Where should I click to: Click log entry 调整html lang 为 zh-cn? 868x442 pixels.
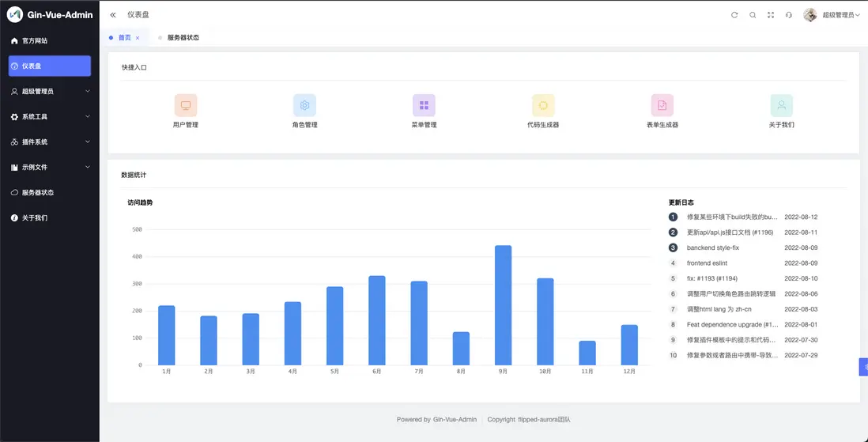point(719,309)
